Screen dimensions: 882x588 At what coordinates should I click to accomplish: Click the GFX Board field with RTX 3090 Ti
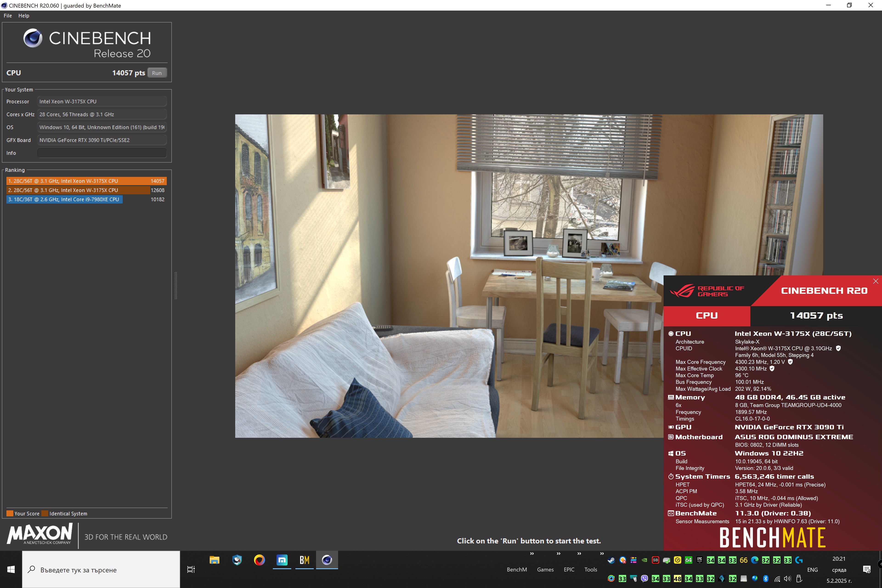click(x=102, y=140)
